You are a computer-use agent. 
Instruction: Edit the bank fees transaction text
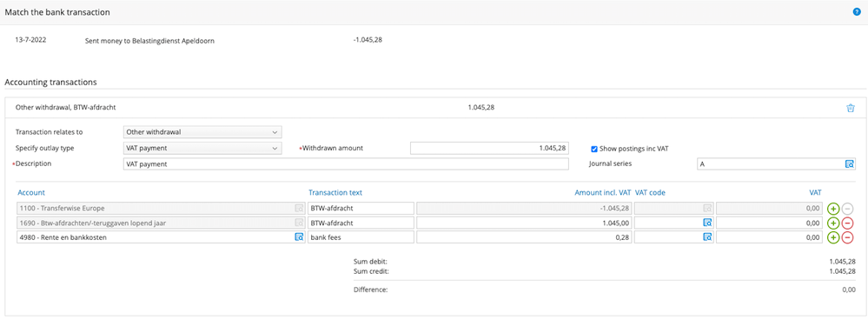click(x=361, y=237)
